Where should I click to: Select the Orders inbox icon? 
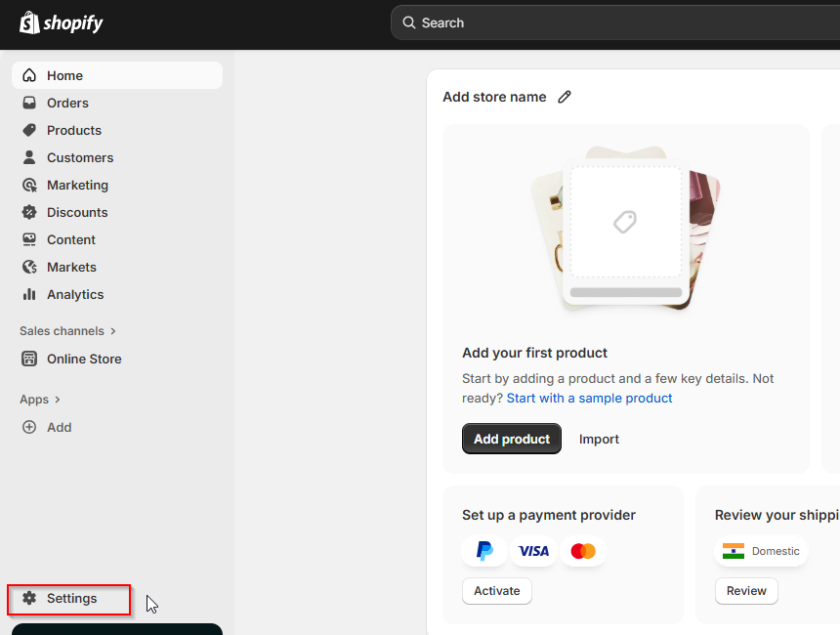click(x=29, y=103)
